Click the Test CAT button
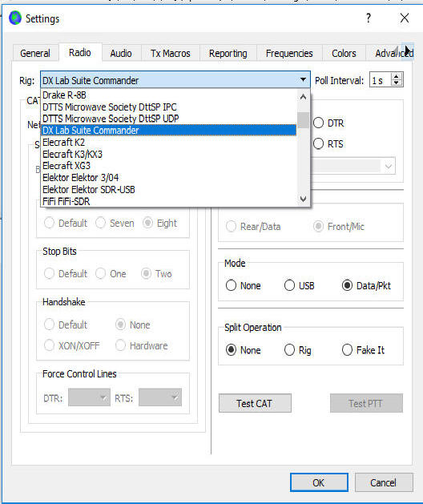423x504 pixels. [255, 403]
